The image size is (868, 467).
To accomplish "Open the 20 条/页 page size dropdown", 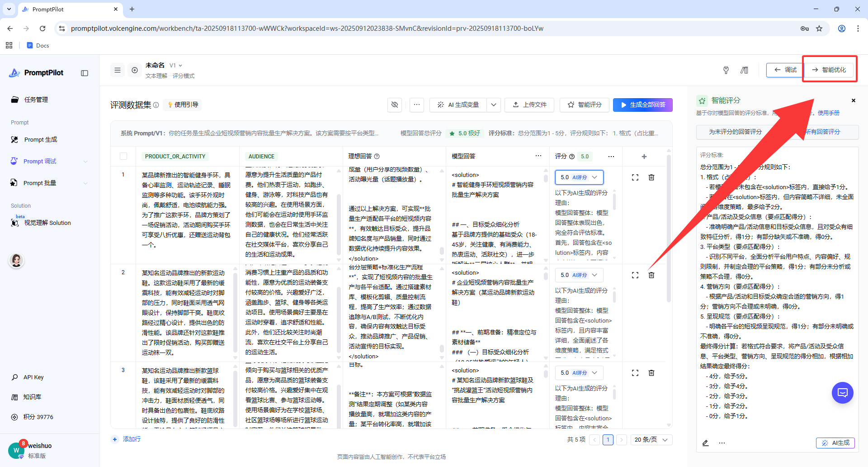I will pyautogui.click(x=651, y=440).
